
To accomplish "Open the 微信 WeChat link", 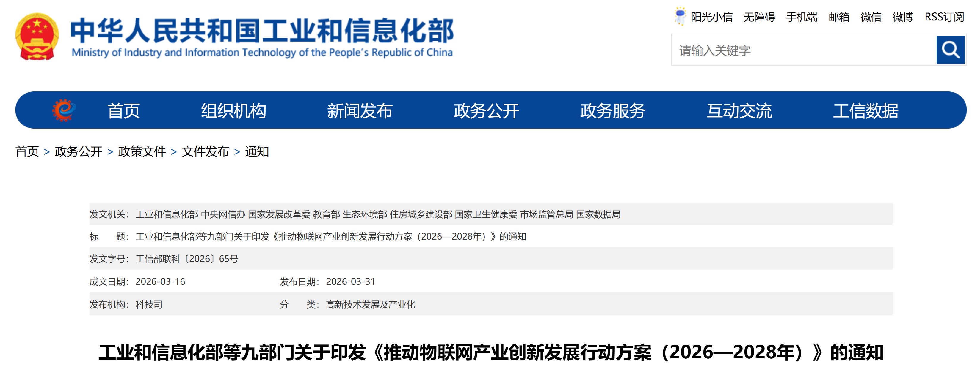I will click(x=871, y=17).
